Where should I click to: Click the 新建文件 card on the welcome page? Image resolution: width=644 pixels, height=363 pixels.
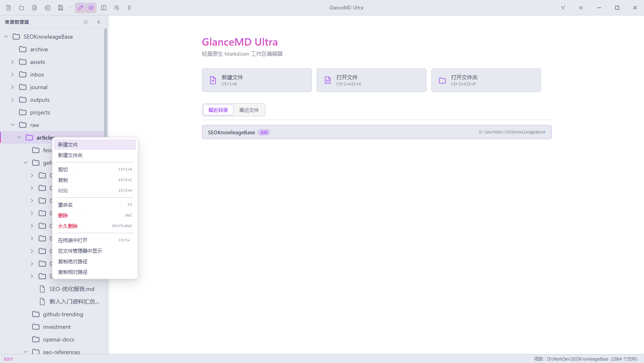tap(257, 80)
